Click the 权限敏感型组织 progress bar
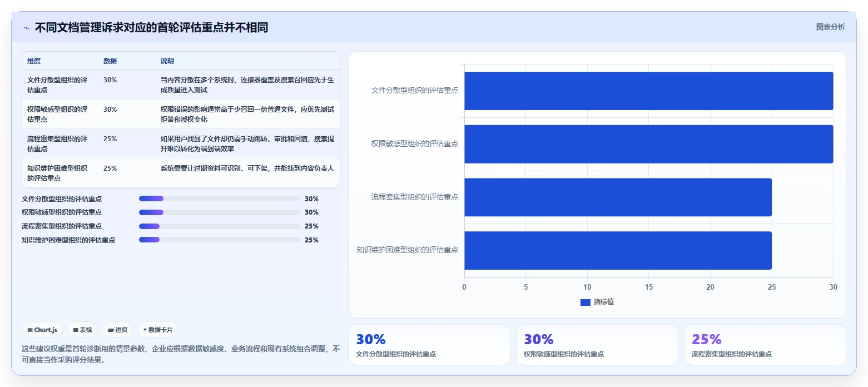 (219, 212)
